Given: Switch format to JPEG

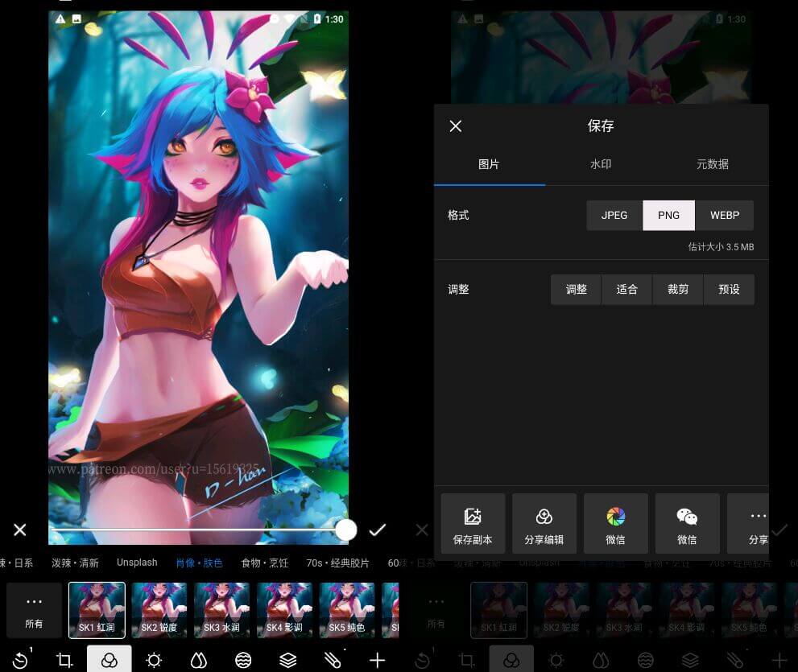Looking at the screenshot, I should pos(614,215).
